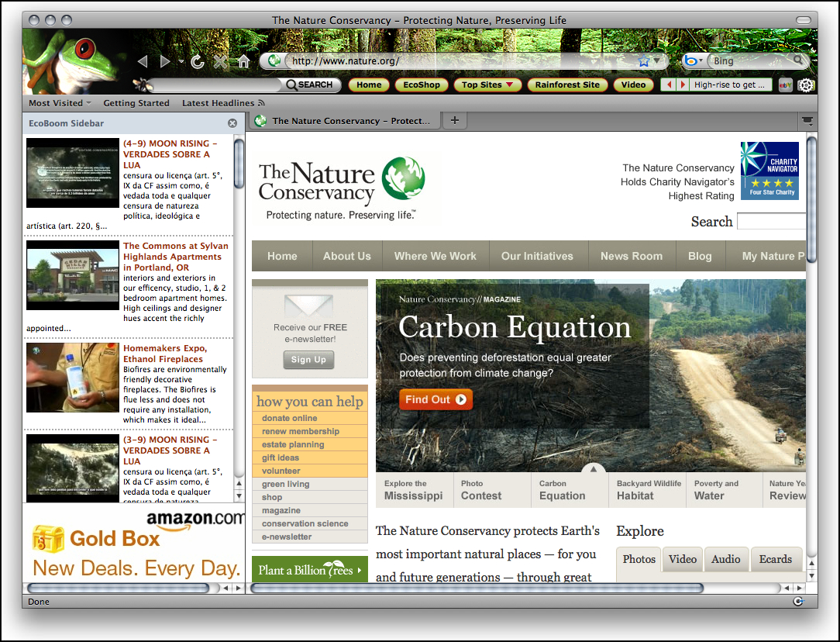This screenshot has width=840, height=642.
Task: Click into the nature.org URL address field
Action: pos(457,61)
